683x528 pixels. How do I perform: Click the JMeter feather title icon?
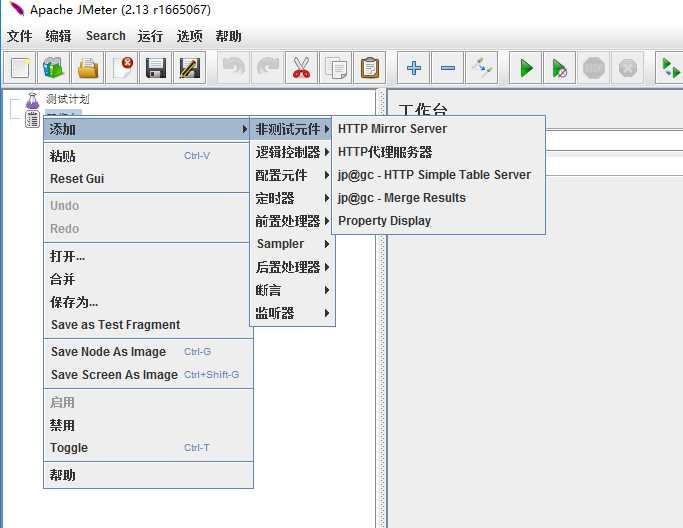[x=17, y=9]
